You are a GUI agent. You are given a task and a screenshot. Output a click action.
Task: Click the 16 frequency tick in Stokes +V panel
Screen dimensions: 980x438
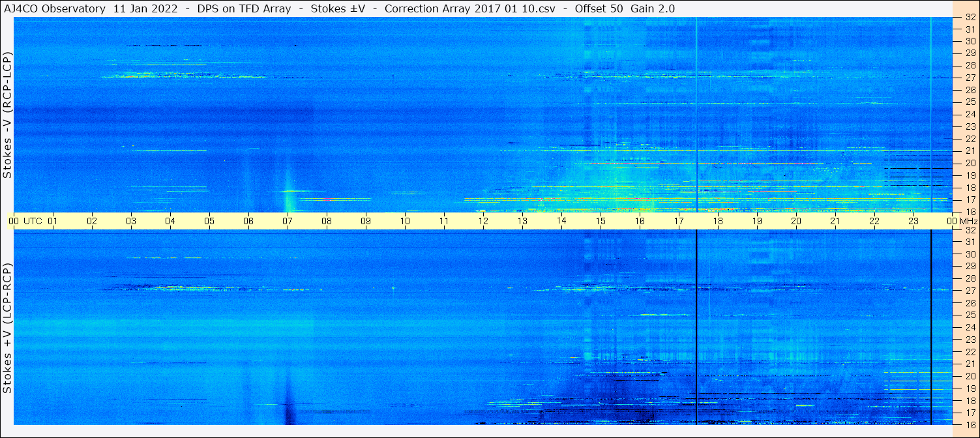pyautogui.click(x=970, y=424)
